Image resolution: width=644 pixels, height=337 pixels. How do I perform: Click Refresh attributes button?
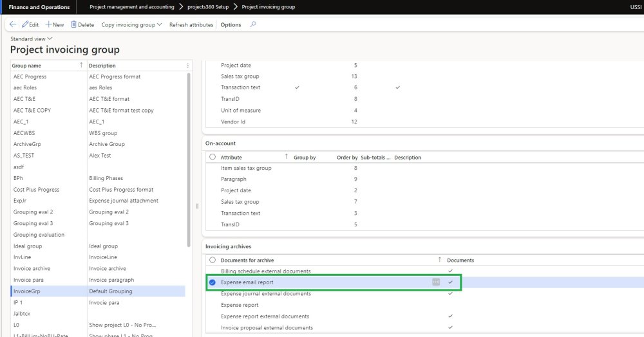pos(191,24)
